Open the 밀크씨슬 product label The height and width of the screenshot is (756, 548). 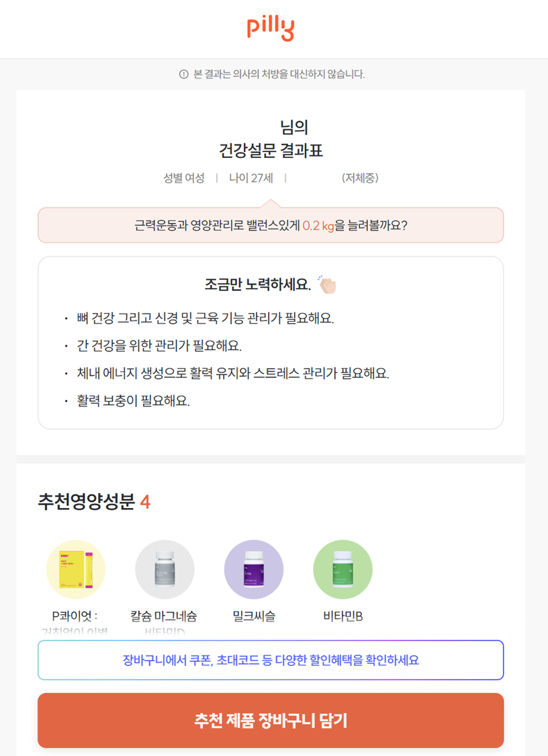254,616
